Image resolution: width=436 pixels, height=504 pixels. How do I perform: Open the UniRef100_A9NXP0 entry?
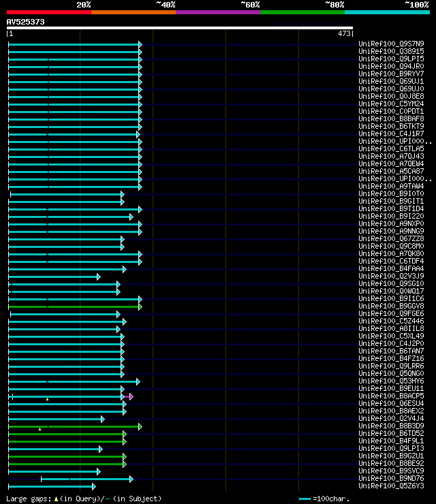[391, 223]
